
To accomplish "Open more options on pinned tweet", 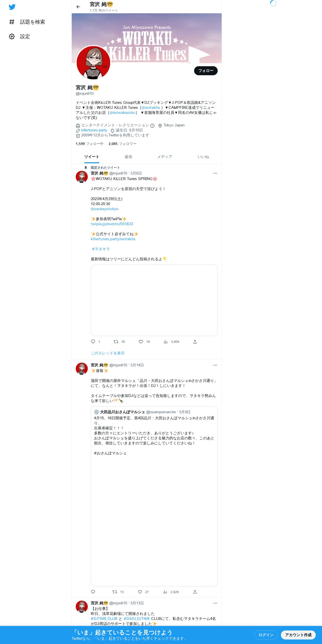I will (x=215, y=173).
